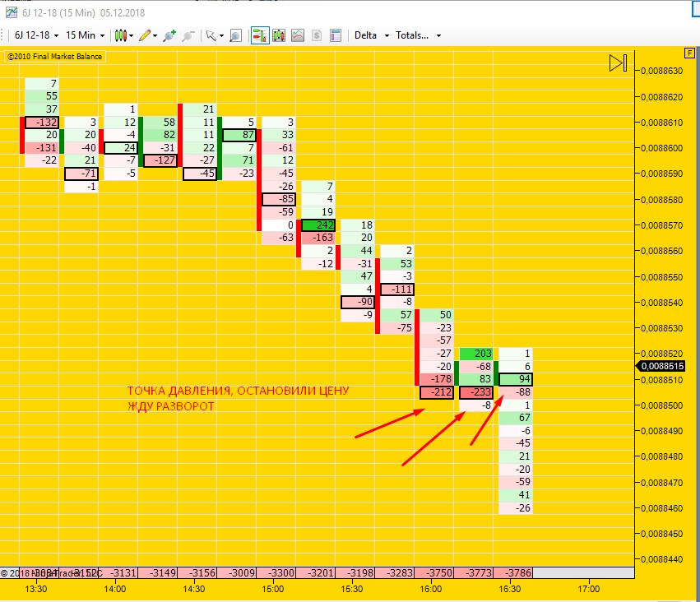
Task: Click the grayed dollar strategies icon
Action: 317,35
